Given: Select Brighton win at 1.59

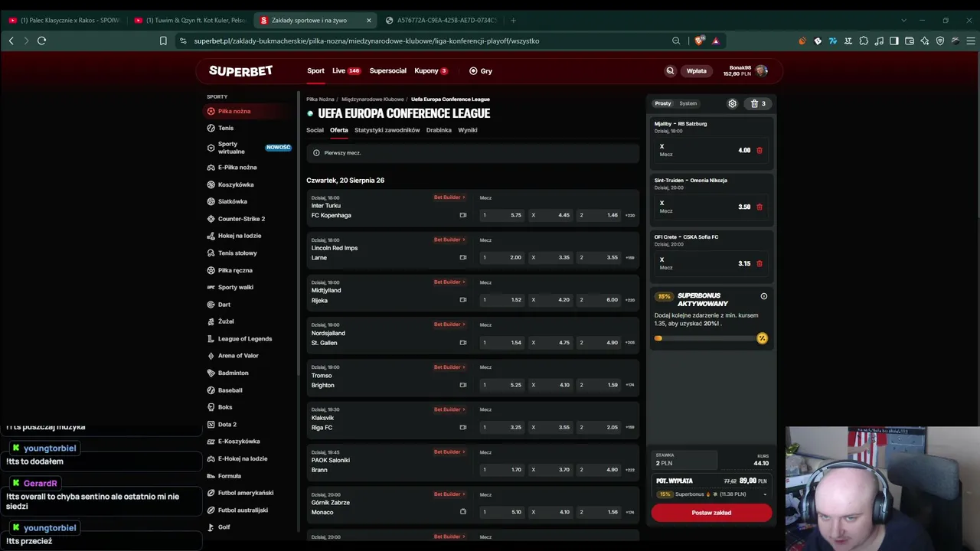Looking at the screenshot, I should click(x=599, y=385).
